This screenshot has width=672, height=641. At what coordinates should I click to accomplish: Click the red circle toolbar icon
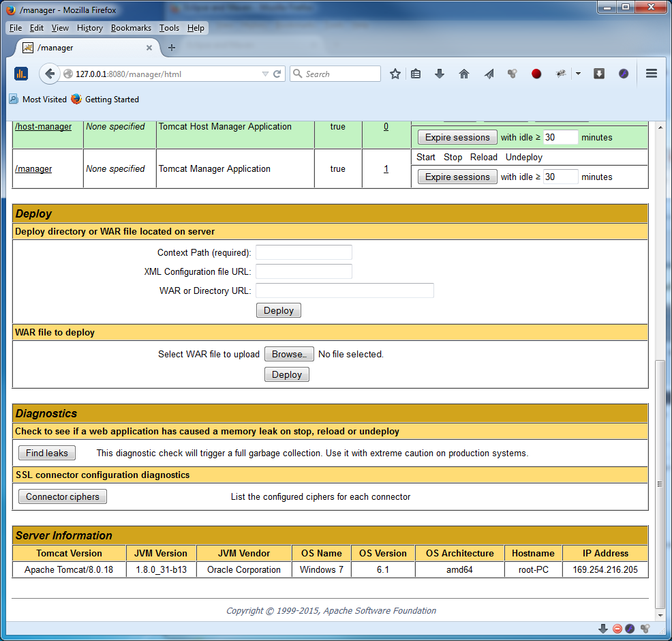point(536,74)
